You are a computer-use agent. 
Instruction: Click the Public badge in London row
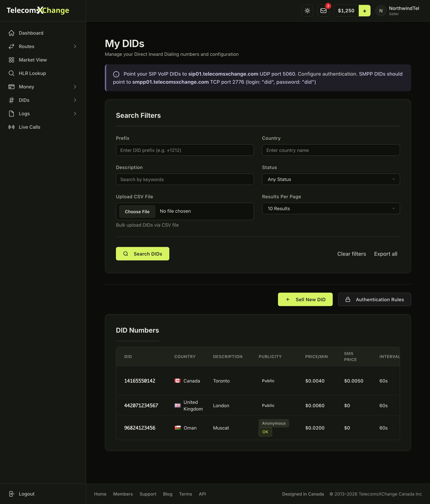[x=268, y=406]
